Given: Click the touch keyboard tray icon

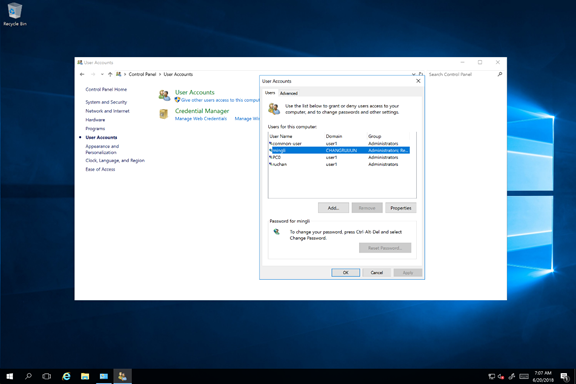Looking at the screenshot, I should (524, 376).
